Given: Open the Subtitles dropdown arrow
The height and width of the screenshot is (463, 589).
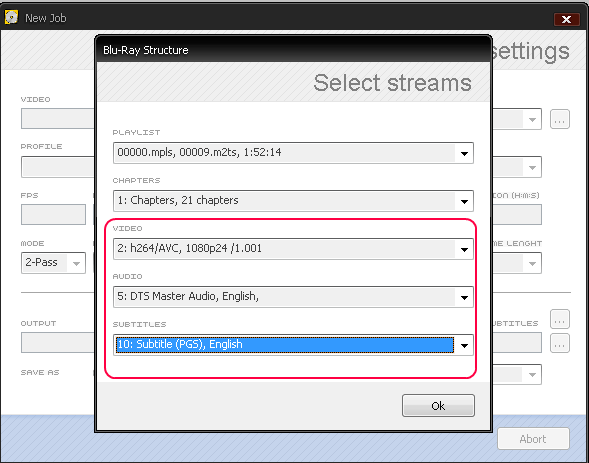Looking at the screenshot, I should pyautogui.click(x=464, y=345).
